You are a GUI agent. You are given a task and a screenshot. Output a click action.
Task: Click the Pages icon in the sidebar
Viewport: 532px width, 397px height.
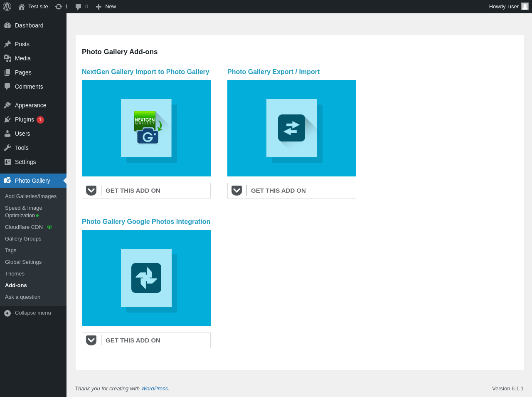(x=7, y=72)
